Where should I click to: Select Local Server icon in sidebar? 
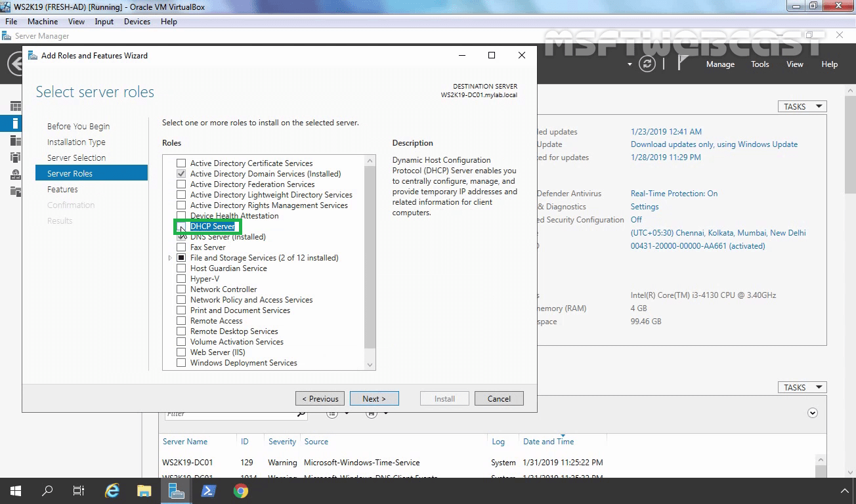16,123
